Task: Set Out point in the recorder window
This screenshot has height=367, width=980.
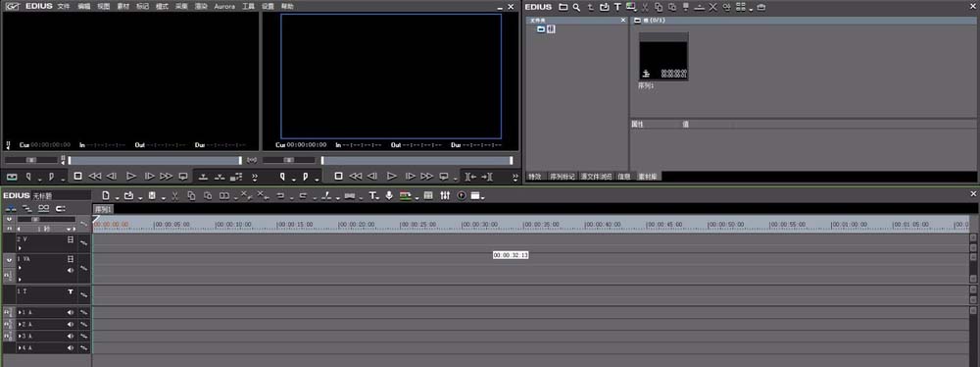Action: pos(305,177)
